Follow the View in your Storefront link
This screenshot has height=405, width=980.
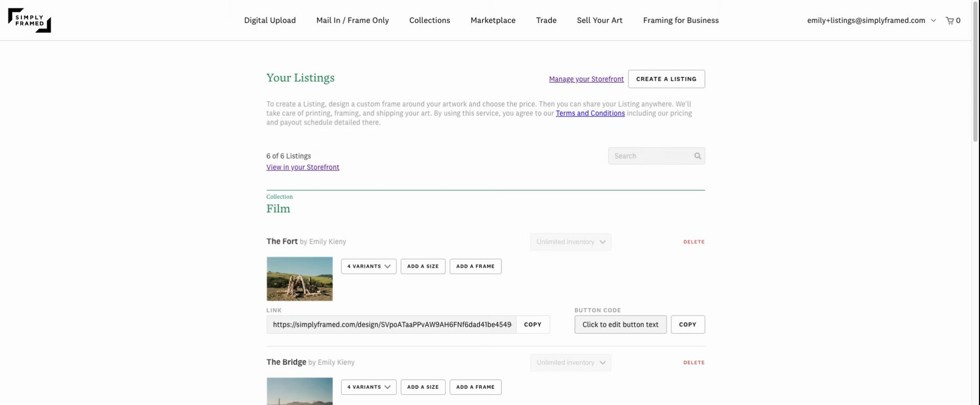pos(303,168)
